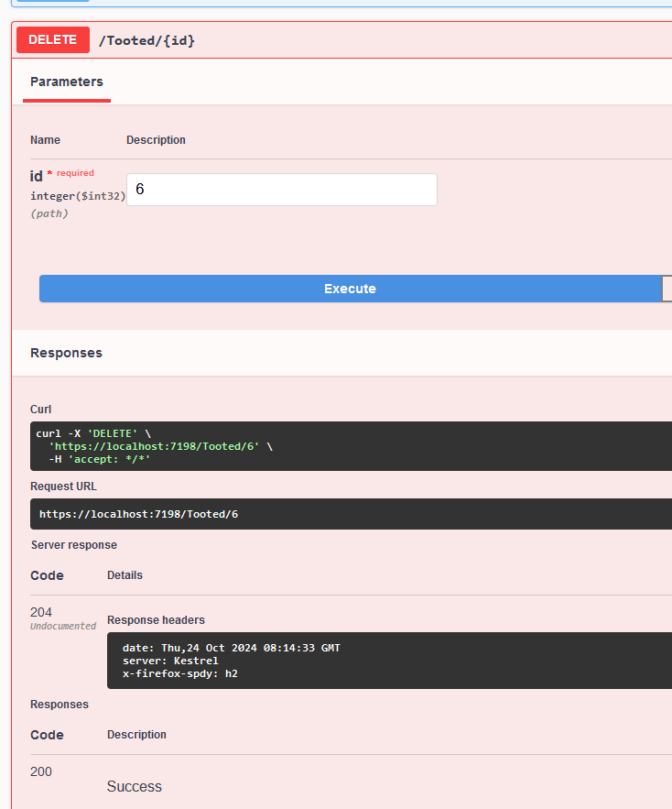This screenshot has height=809, width=672.
Task: Click the Response headers code block
Action: pyautogui.click(x=389, y=661)
